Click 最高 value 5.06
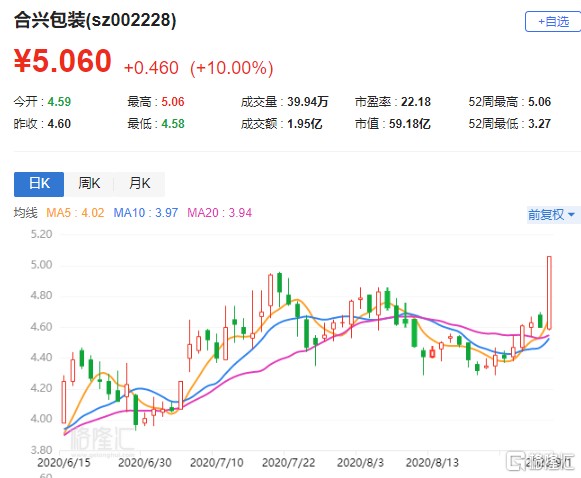Viewport: 581px width, 478px height. (173, 102)
